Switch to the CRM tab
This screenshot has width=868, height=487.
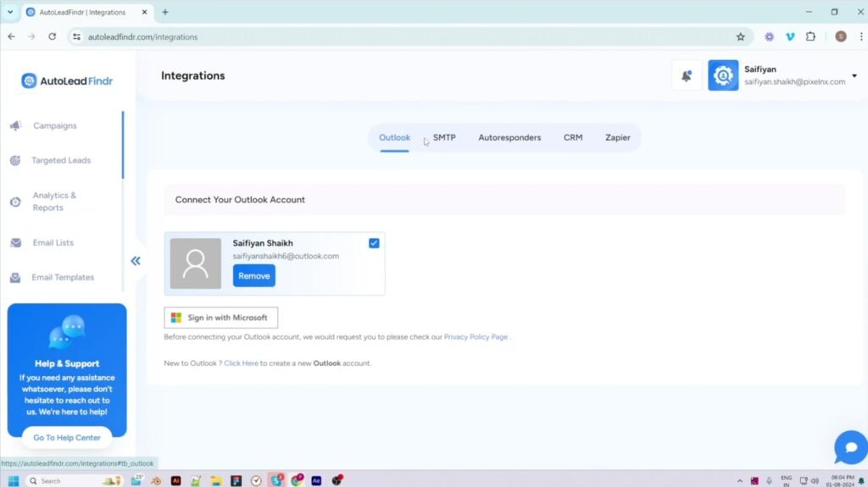(573, 137)
